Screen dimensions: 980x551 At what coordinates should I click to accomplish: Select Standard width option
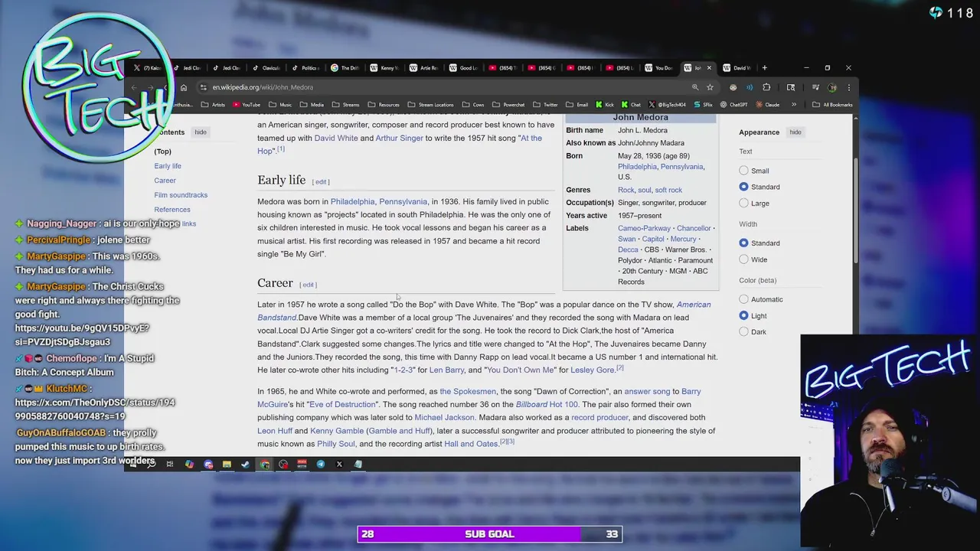click(743, 243)
